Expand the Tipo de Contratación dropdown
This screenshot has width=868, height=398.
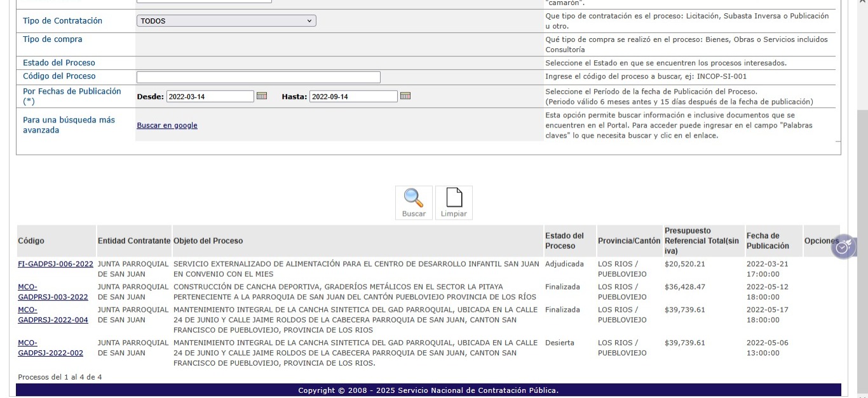point(226,21)
